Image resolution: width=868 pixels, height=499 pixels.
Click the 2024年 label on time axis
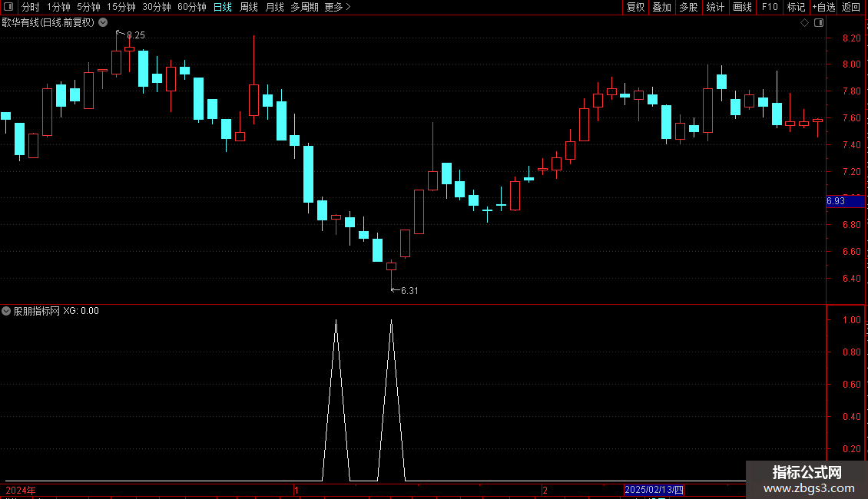tap(21, 490)
